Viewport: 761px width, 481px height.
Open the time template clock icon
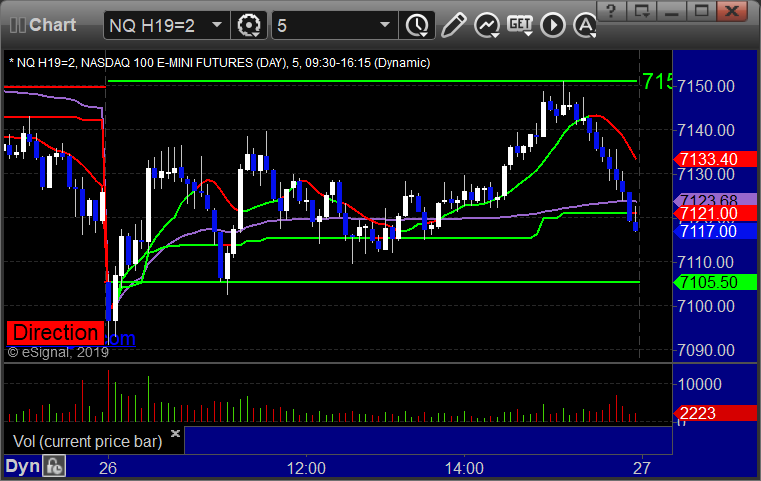[x=417, y=25]
